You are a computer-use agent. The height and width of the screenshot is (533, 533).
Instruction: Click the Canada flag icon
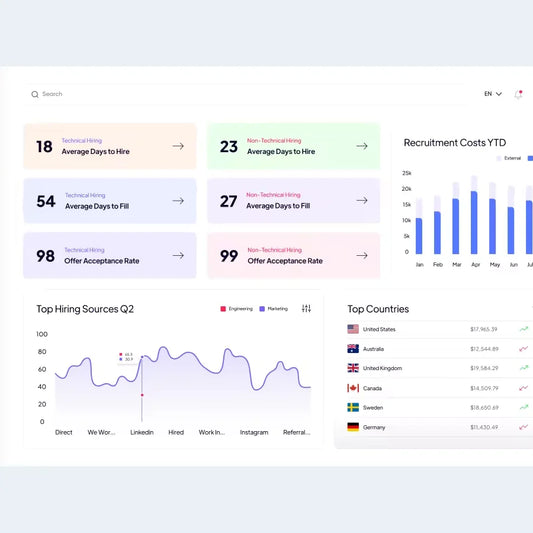coord(353,388)
